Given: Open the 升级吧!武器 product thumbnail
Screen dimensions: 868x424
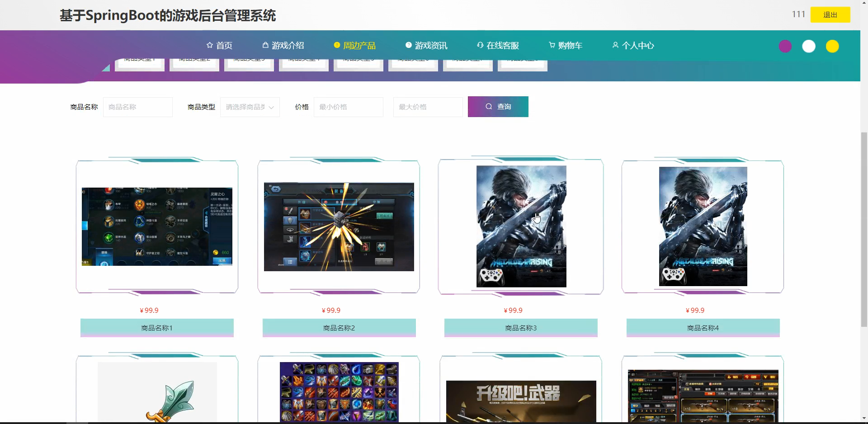Looking at the screenshot, I should click(x=521, y=401).
